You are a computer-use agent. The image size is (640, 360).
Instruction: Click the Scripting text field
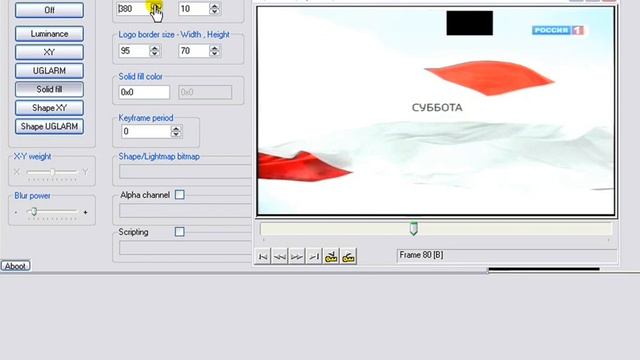(186, 247)
